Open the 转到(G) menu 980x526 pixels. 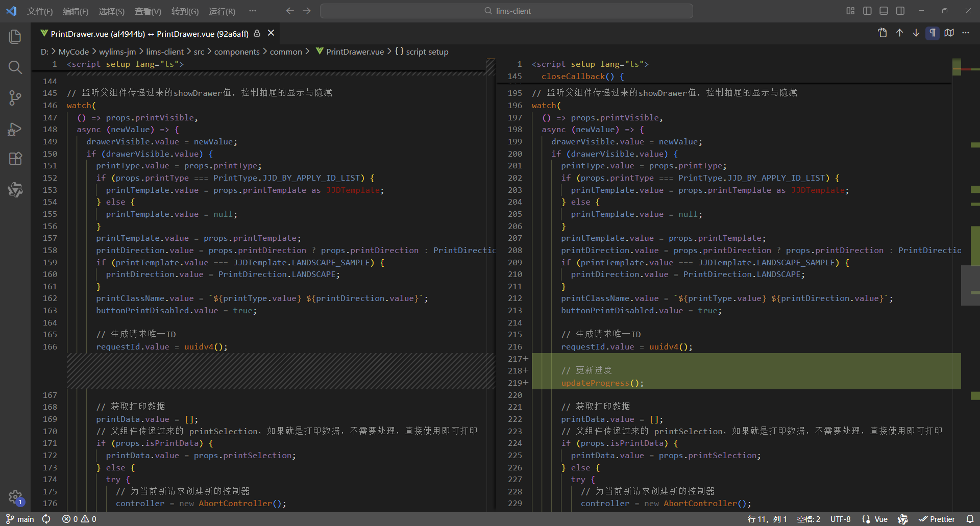(185, 11)
